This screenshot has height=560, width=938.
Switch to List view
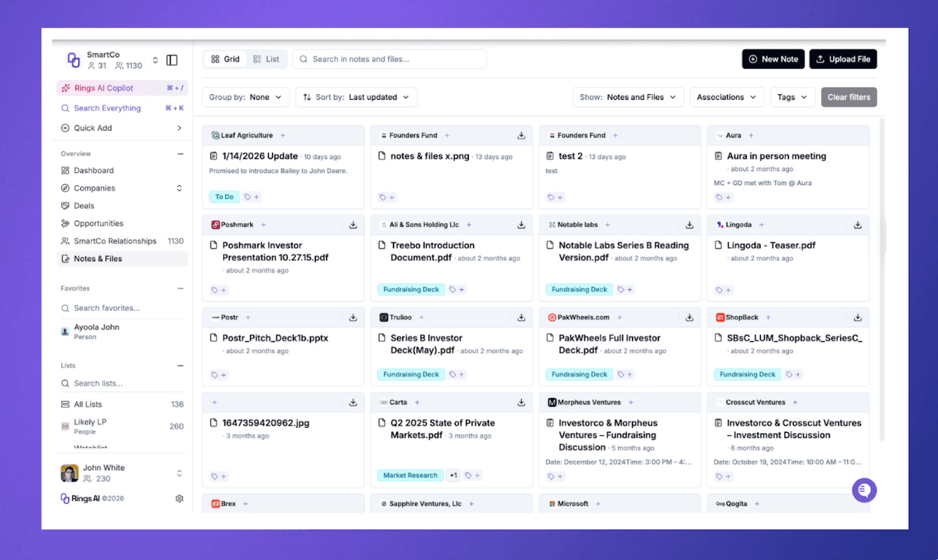coord(266,59)
